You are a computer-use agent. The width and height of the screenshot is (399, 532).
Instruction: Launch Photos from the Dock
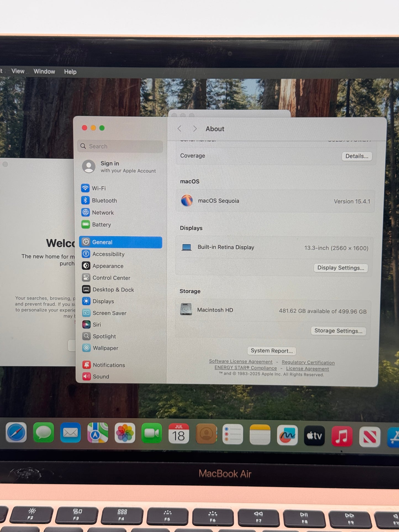[x=125, y=433]
